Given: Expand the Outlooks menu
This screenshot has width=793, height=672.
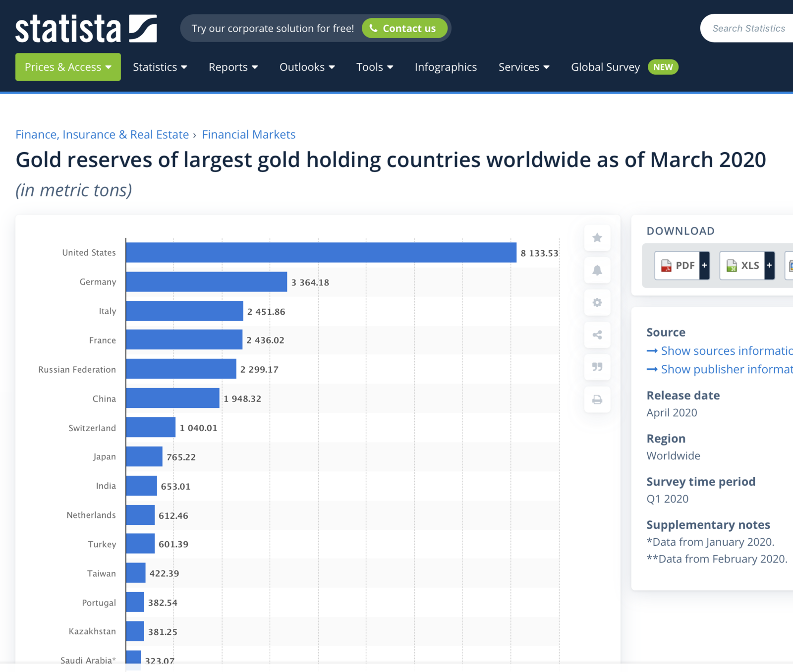Looking at the screenshot, I should (x=307, y=67).
